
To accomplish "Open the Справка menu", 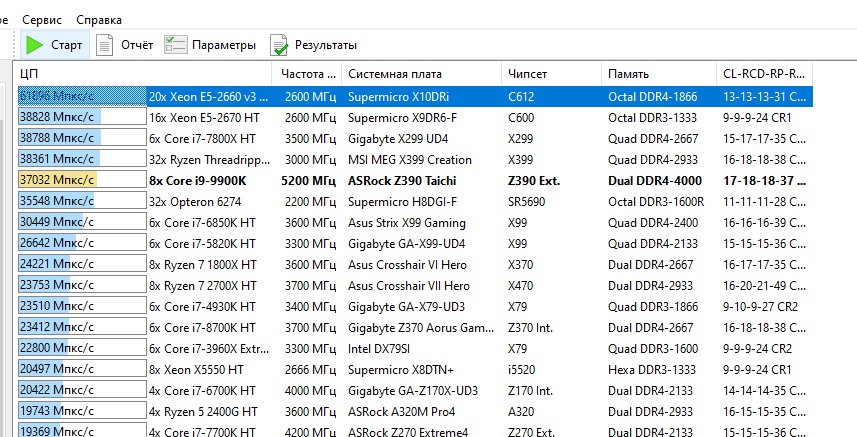I will (x=99, y=19).
